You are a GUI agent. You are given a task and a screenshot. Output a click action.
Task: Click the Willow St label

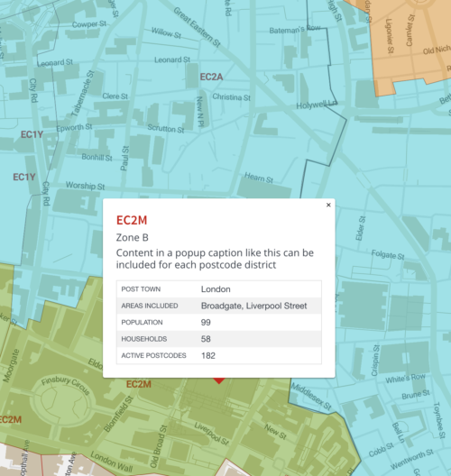point(166,32)
